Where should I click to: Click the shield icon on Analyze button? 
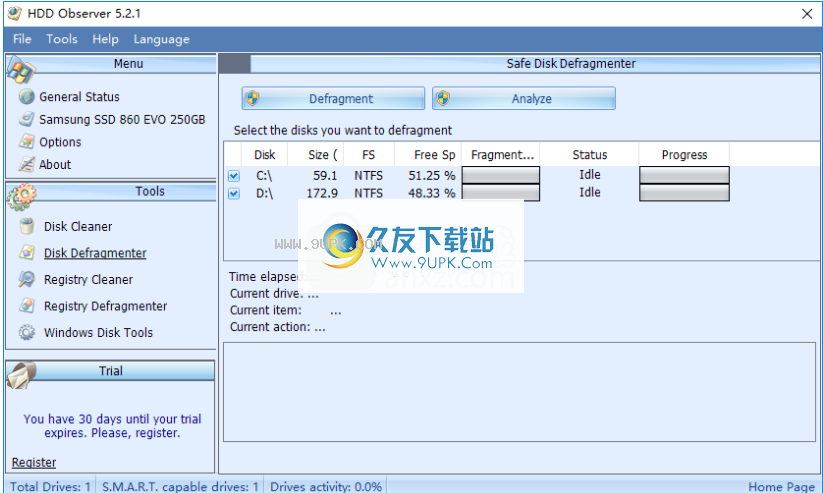[x=444, y=98]
